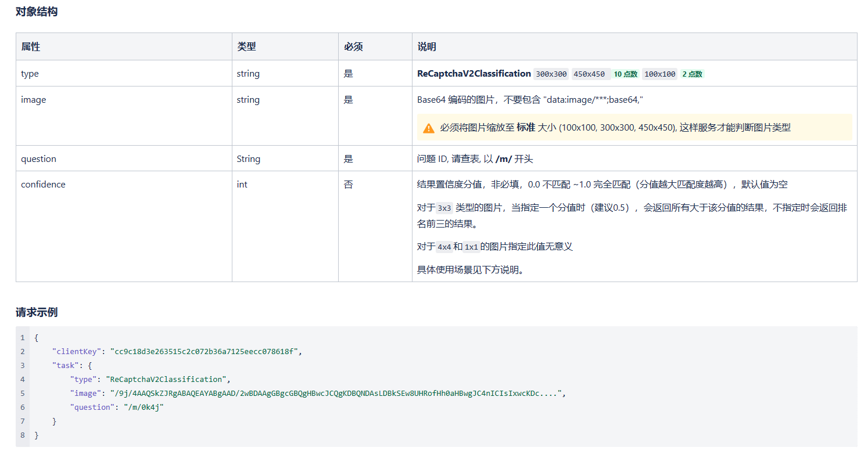Click the "类型" table column header
The width and height of the screenshot is (868, 458).
pyautogui.click(x=246, y=47)
